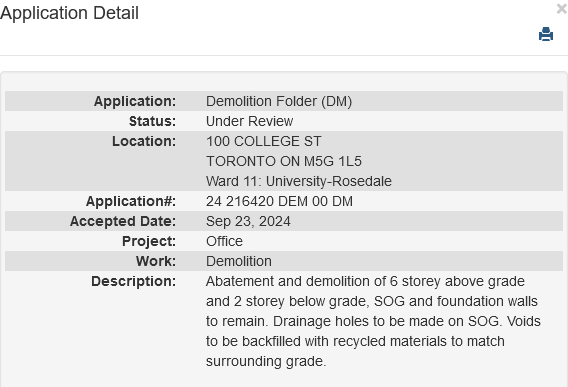Screen dimensions: 568x387
Task: Click the Project: field label
Action: click(149, 241)
